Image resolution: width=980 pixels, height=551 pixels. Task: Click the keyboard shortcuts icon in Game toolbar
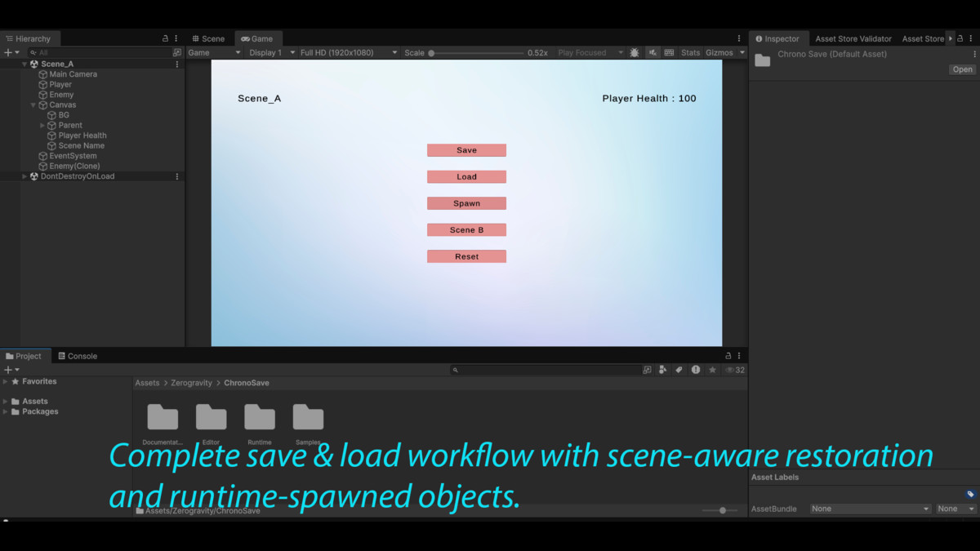[668, 51]
